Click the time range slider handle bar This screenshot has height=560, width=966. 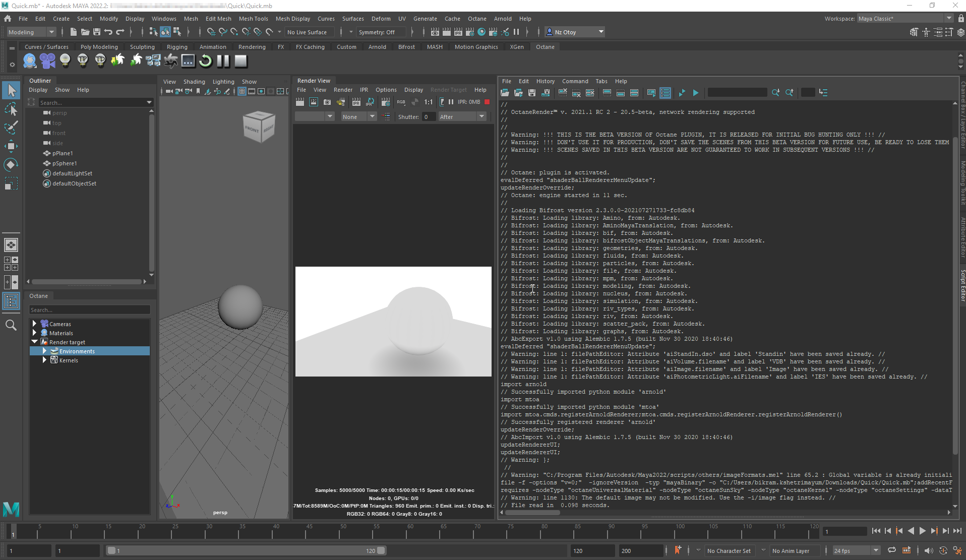pyautogui.click(x=247, y=551)
